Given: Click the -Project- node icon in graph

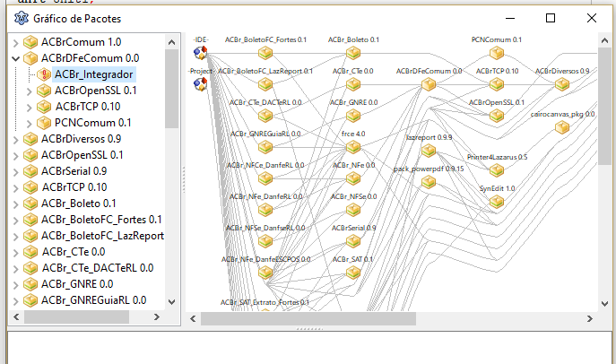Looking at the screenshot, I should pos(200,84).
